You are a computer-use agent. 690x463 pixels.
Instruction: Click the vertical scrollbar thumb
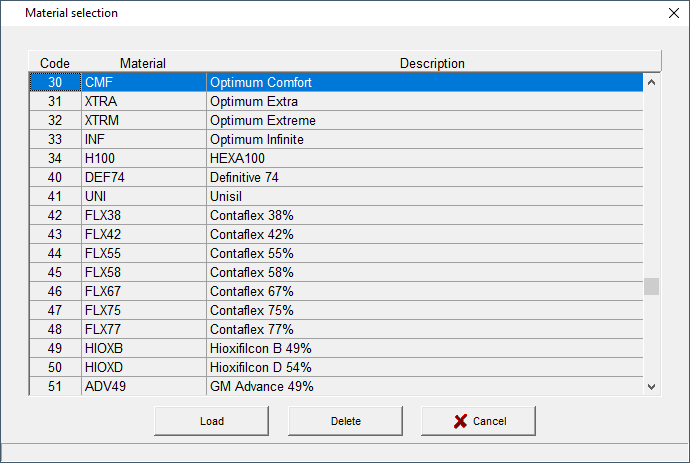pyautogui.click(x=652, y=287)
